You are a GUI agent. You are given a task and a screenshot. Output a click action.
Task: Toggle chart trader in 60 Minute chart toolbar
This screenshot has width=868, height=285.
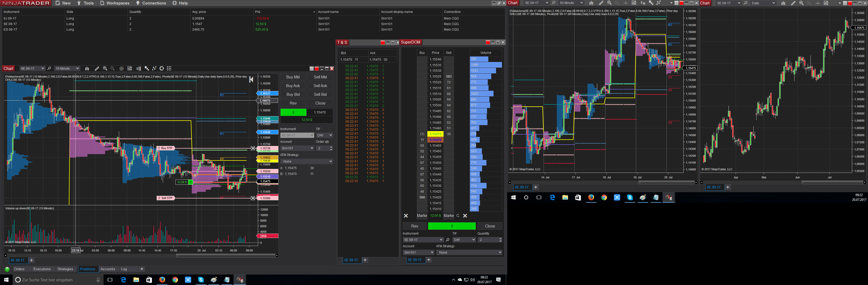pyautogui.click(x=643, y=3)
